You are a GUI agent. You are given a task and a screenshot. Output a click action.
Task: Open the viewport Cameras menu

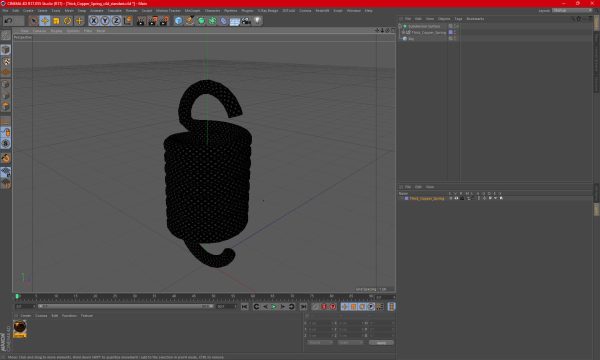click(x=39, y=31)
